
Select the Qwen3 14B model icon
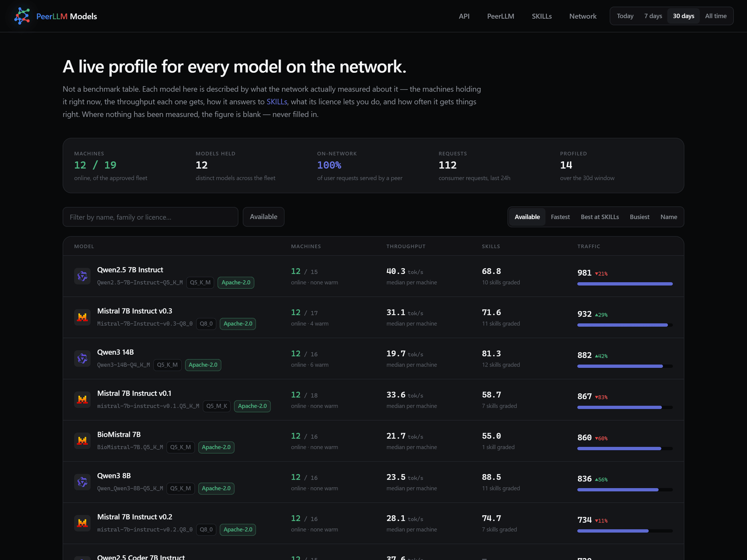pos(82,358)
